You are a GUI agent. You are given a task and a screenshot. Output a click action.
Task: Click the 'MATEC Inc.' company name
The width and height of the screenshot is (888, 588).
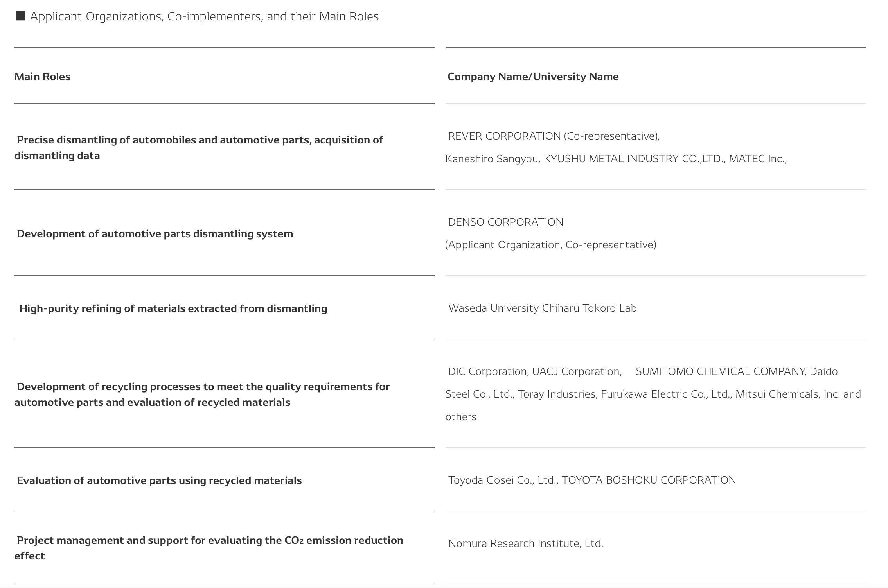coord(757,159)
